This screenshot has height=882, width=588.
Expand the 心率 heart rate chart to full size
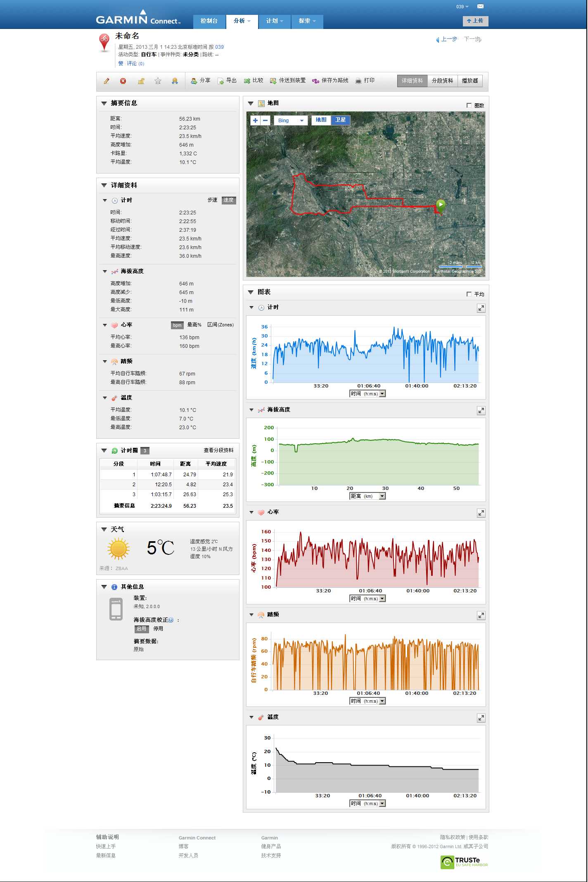click(x=481, y=513)
